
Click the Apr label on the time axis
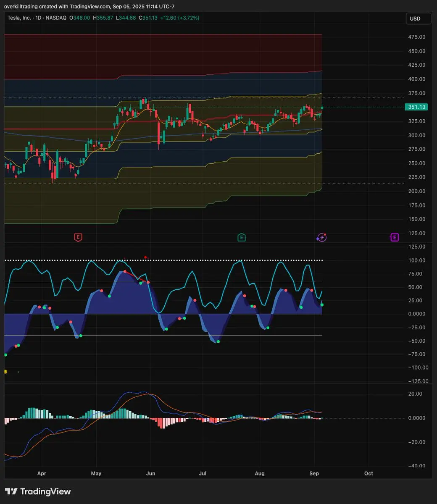tap(42, 473)
